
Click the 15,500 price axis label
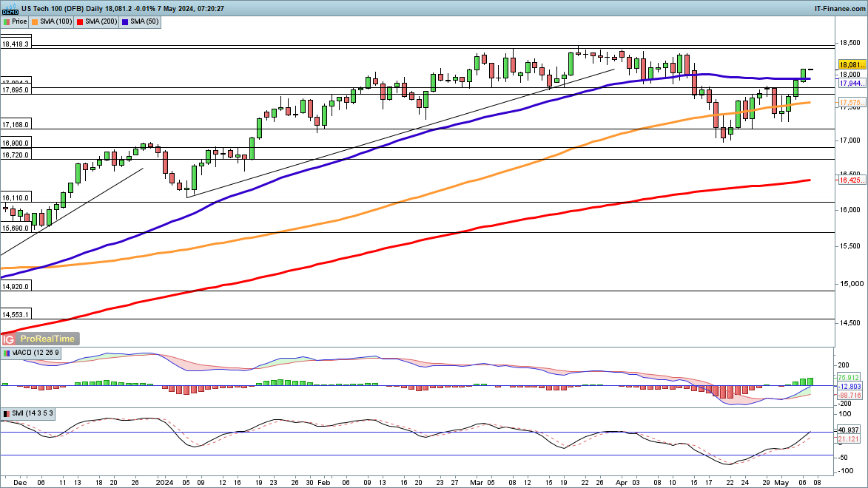click(x=850, y=246)
